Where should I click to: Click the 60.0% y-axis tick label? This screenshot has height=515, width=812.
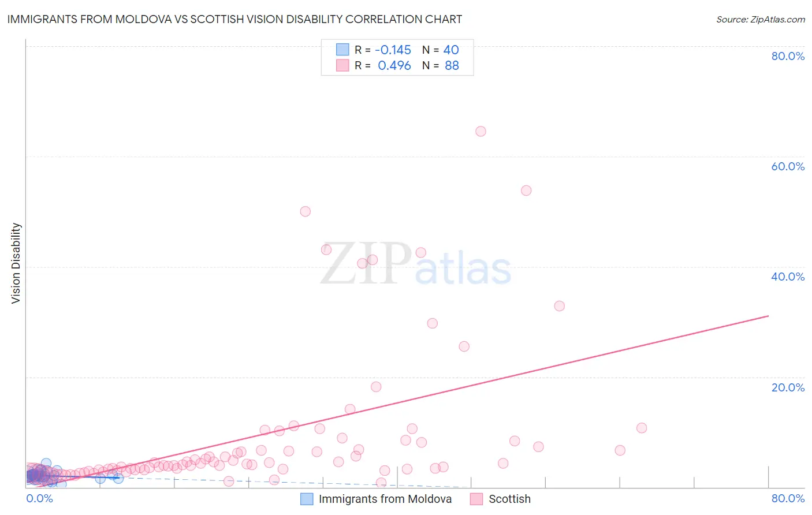point(788,166)
